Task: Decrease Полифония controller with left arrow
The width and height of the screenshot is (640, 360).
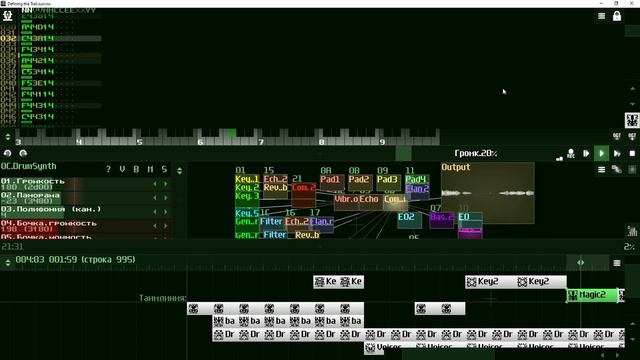Action: click(x=155, y=212)
